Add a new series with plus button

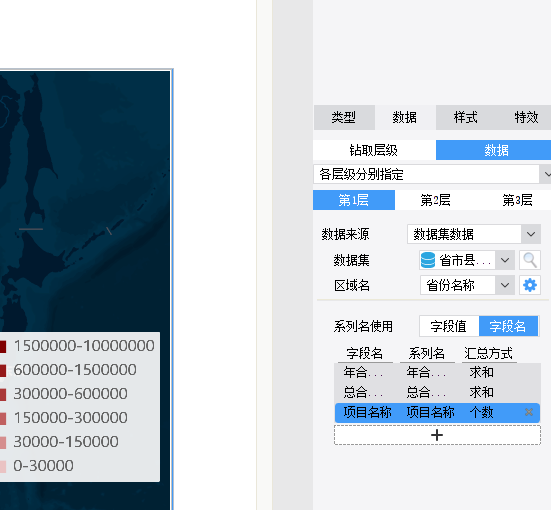coord(437,435)
